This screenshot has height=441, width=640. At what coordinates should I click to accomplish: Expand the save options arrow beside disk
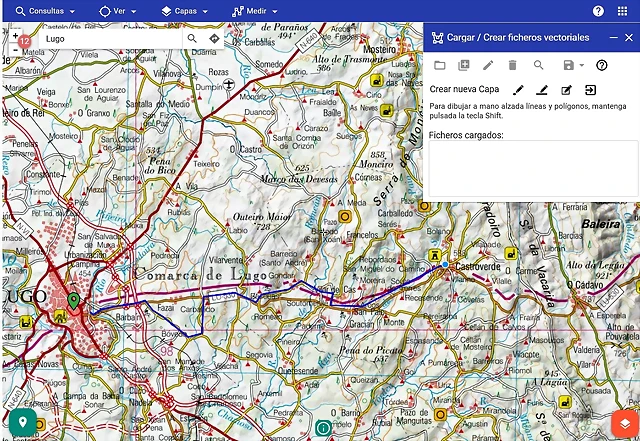pyautogui.click(x=581, y=65)
